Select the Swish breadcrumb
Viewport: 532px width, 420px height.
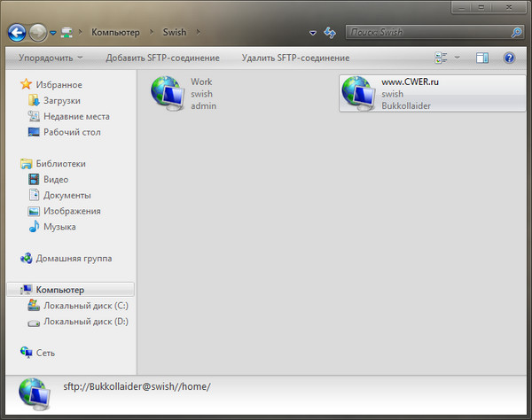[x=175, y=32]
